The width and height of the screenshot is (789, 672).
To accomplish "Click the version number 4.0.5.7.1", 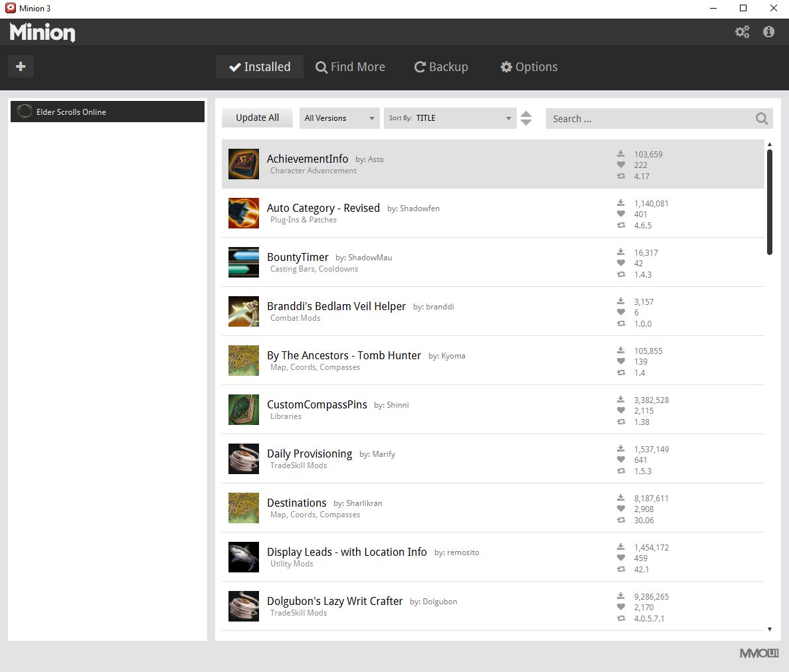I will (649, 618).
